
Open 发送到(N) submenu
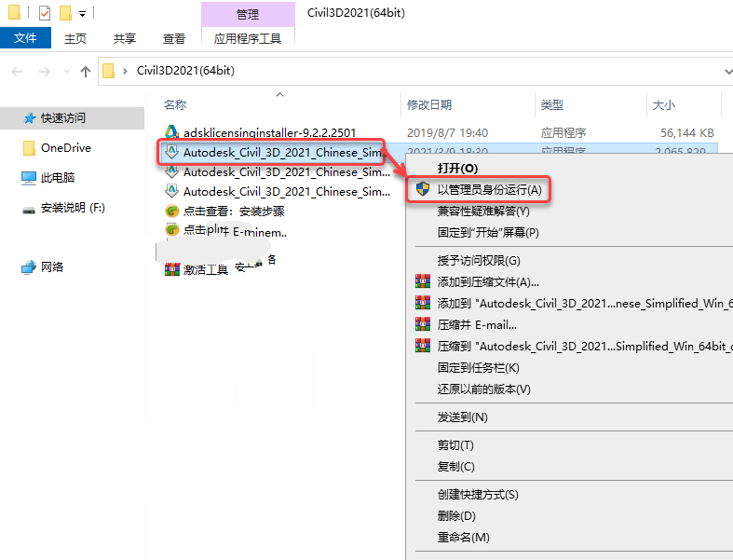[462, 417]
